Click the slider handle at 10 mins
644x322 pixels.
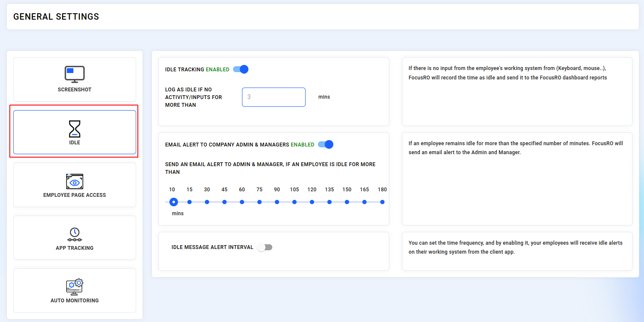(x=173, y=202)
